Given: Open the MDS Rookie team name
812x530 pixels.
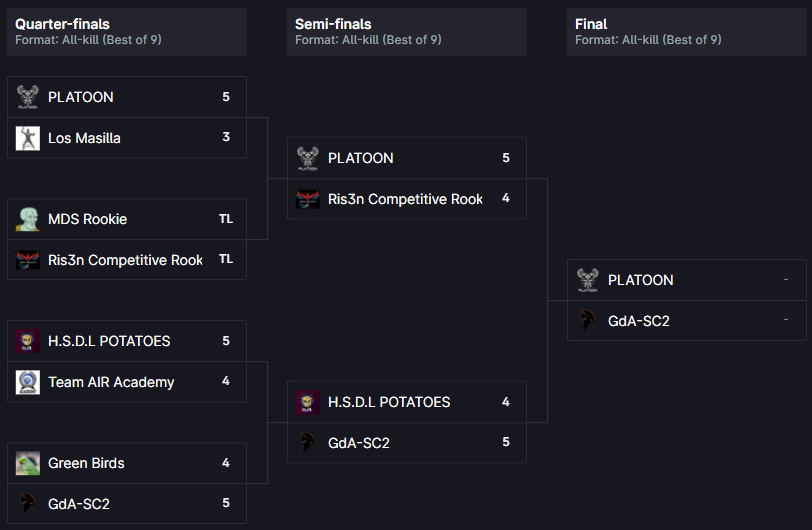Looking at the screenshot, I should click(x=87, y=219).
